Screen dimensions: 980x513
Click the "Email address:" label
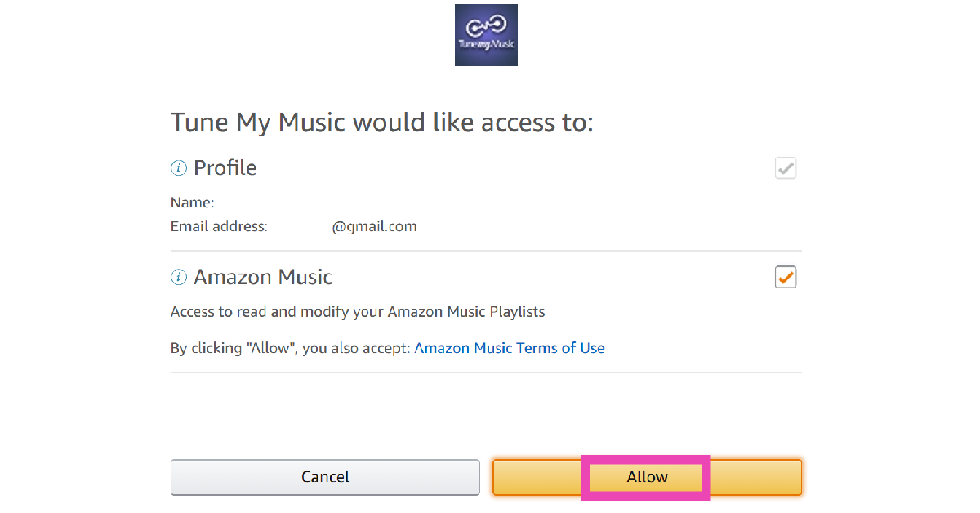[219, 226]
